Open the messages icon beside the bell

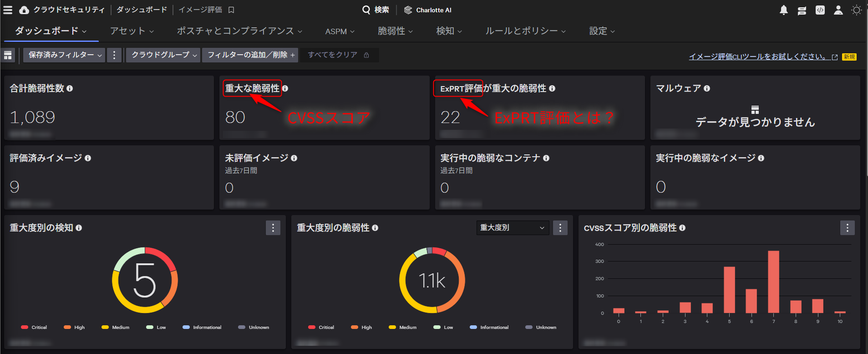[x=802, y=10]
